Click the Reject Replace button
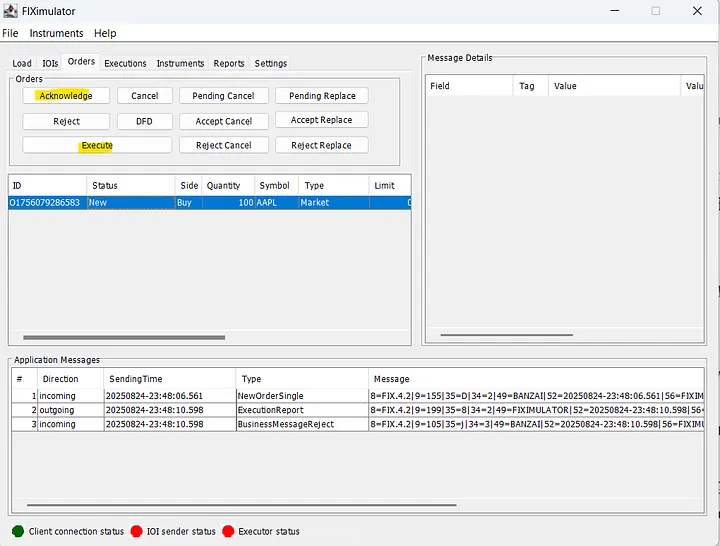 coord(322,145)
